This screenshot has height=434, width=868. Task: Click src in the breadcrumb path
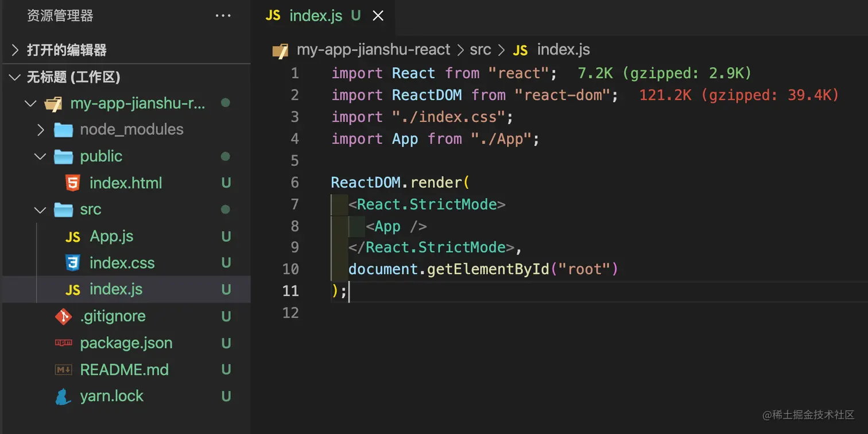coord(480,50)
